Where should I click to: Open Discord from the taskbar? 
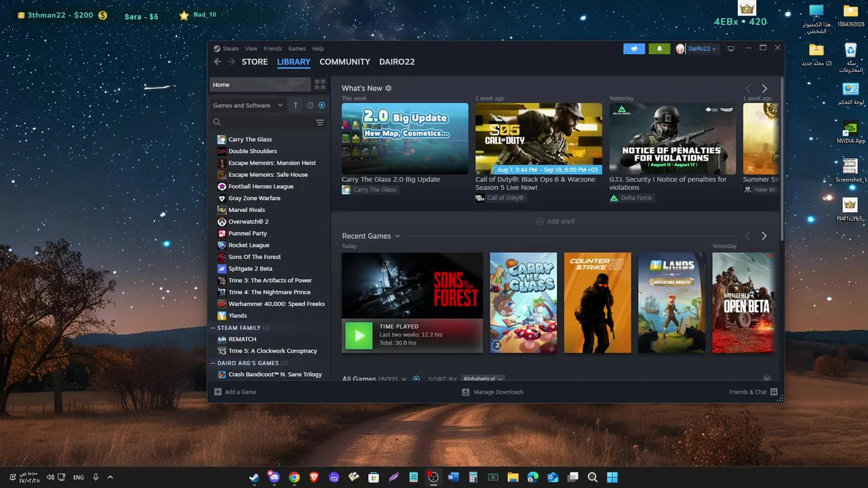pyautogui.click(x=274, y=477)
